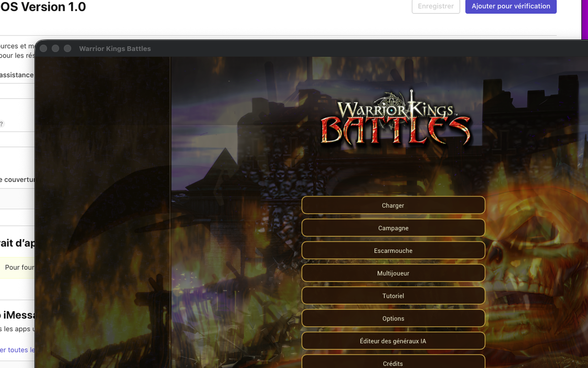
Task: Start the Campagne mode
Action: point(393,228)
